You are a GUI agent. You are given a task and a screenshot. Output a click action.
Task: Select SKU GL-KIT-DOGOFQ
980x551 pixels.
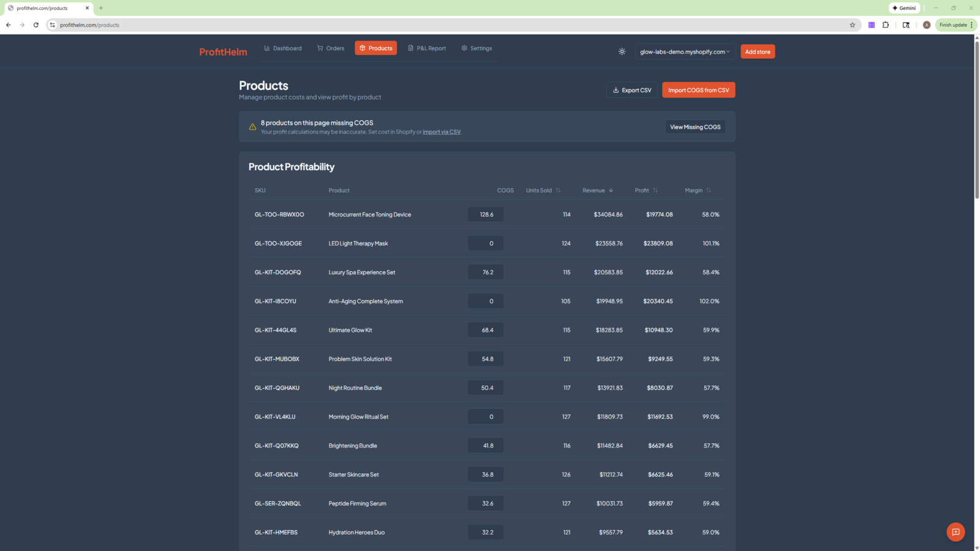pyautogui.click(x=277, y=272)
